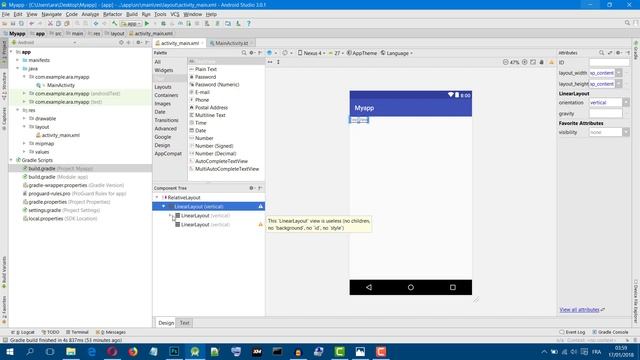Image resolution: width=640 pixels, height=360 pixels.
Task: Open the Build menu
Action: pos(131,14)
